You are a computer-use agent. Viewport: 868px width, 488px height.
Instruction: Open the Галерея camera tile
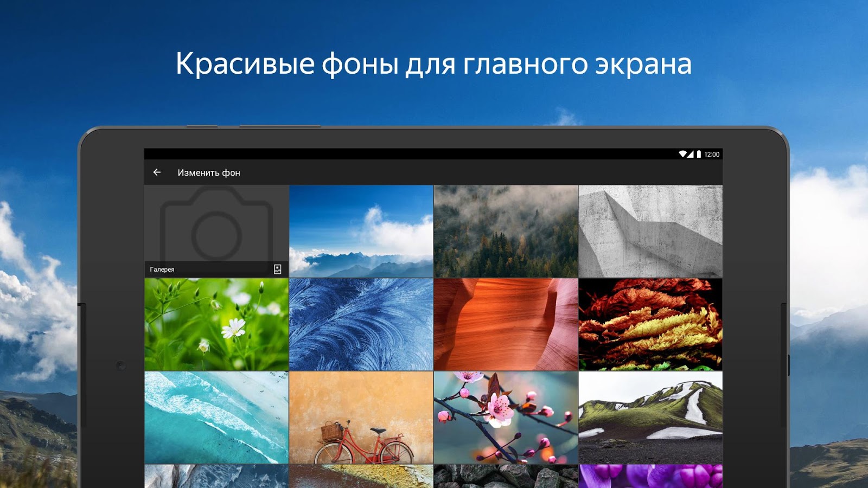coord(216,232)
